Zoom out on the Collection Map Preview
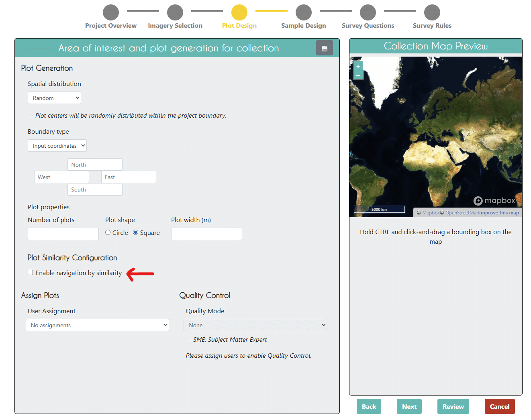531x420 pixels. [358, 75]
